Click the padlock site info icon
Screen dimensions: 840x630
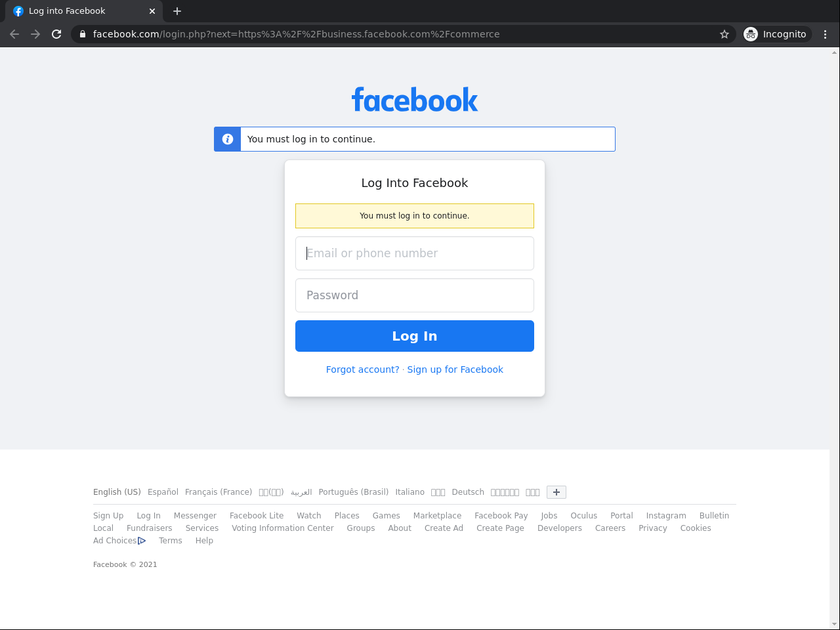(x=82, y=34)
